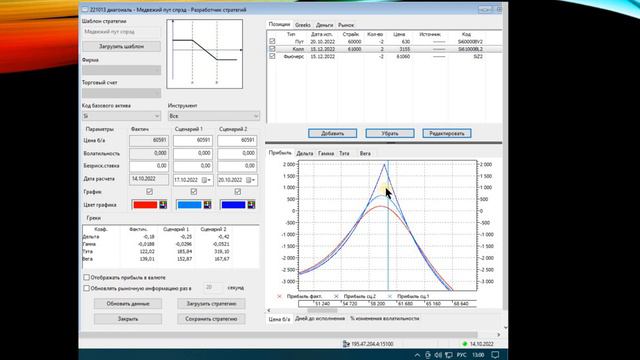This screenshot has height=360, width=640.
Task: Show hidden icons in the system tray
Action: point(417,355)
